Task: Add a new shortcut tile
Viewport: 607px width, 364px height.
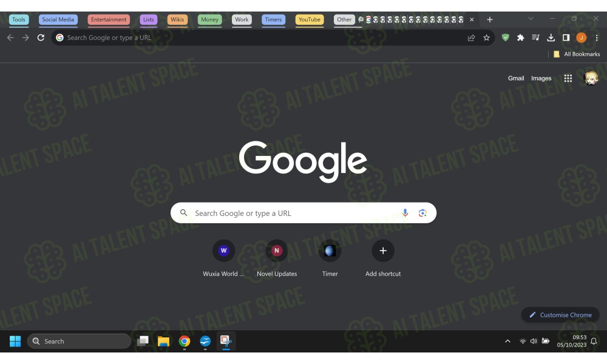Action: pos(383,258)
